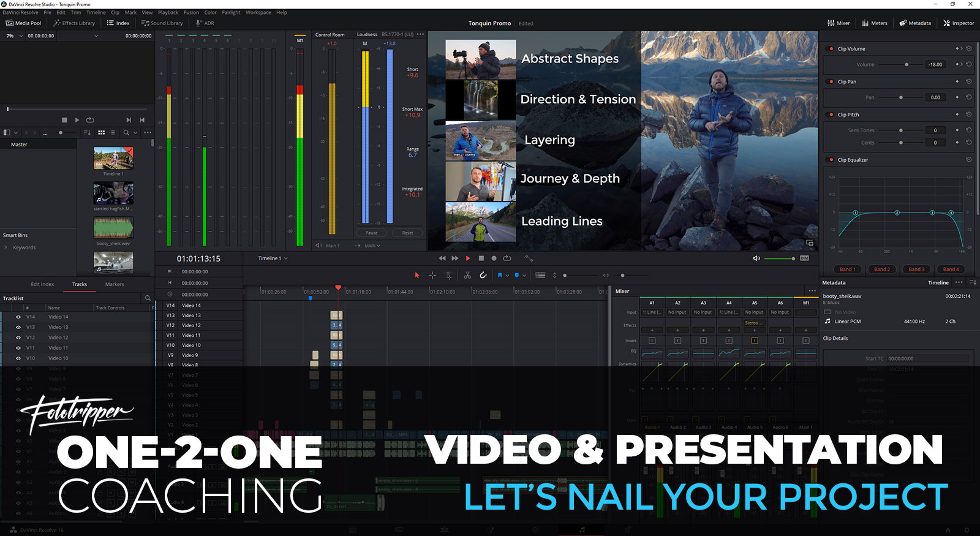Screen dimensions: 980x536
Task: Toggle snapping magnet icon
Action: pyautogui.click(x=483, y=276)
